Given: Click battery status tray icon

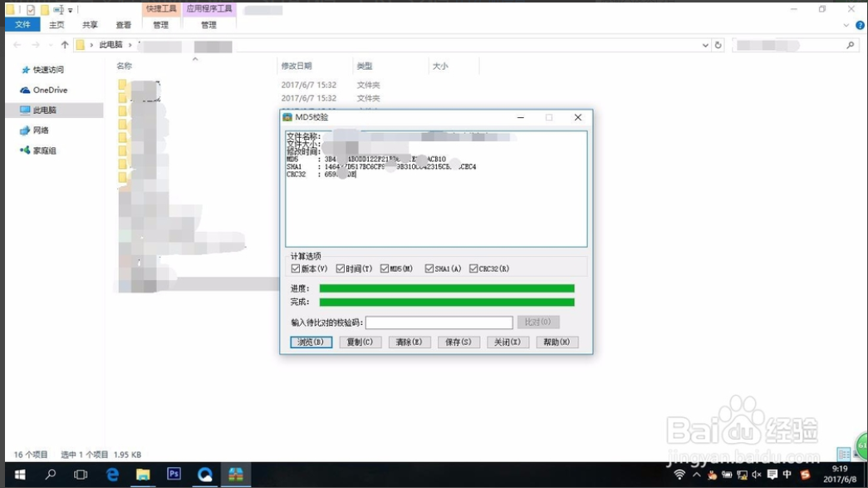Looking at the screenshot, I should tap(727, 475).
